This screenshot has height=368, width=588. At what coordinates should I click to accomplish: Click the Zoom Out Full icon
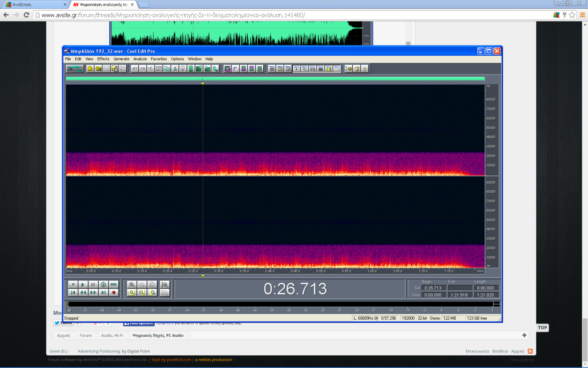point(152,285)
